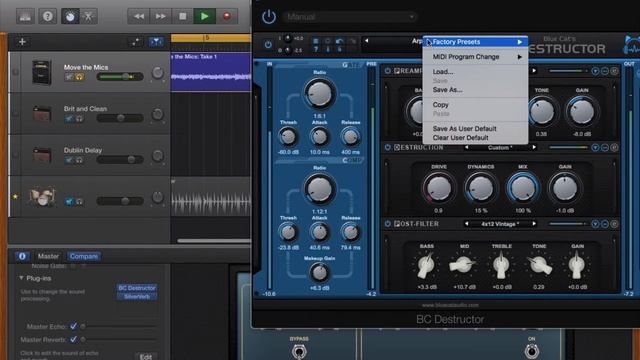This screenshot has height=360, width=640.
Task: Toggle the Master Reverb checkbox
Action: pos(73,339)
